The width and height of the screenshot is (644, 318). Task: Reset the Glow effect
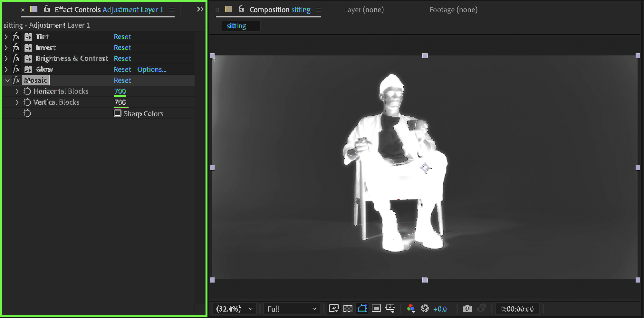122,70
